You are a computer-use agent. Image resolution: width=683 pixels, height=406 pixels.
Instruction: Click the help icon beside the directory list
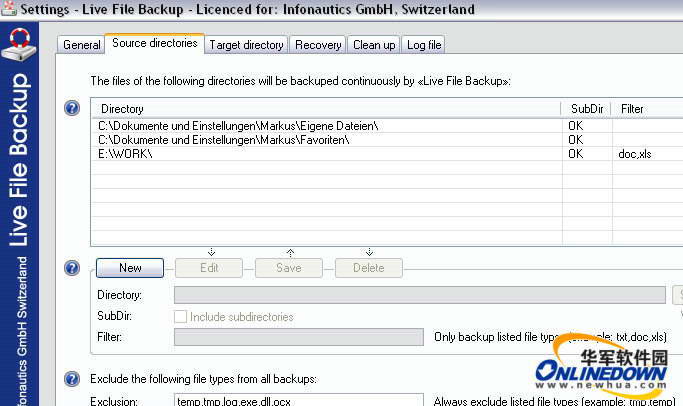point(72,108)
